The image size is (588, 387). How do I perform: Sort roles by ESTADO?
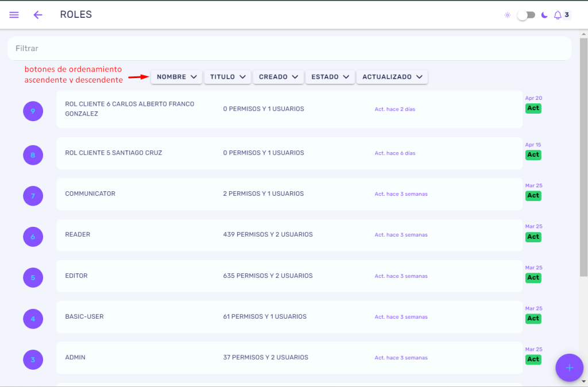pyautogui.click(x=330, y=77)
